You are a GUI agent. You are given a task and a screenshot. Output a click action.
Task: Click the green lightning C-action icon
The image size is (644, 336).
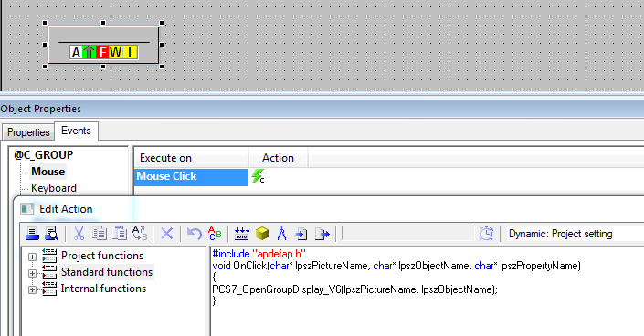258,176
